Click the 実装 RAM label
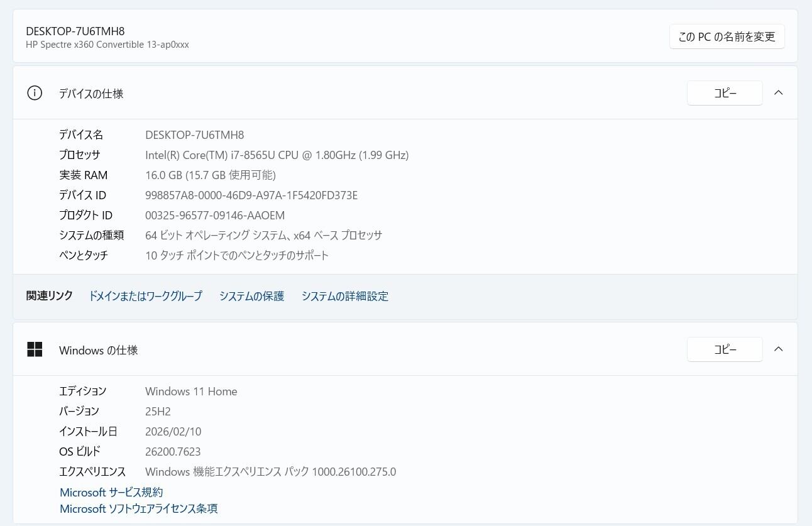Image resolution: width=812 pixels, height=526 pixels. tap(84, 175)
